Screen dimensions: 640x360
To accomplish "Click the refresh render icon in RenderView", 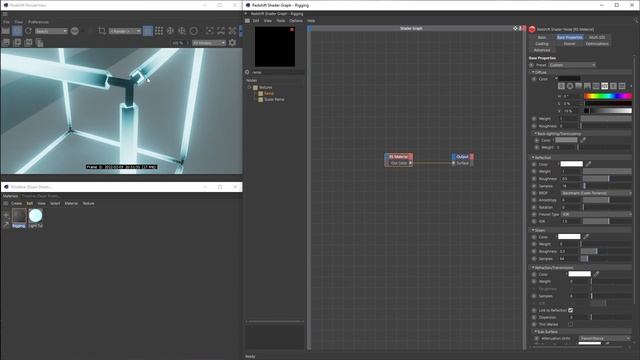I will (28, 31).
